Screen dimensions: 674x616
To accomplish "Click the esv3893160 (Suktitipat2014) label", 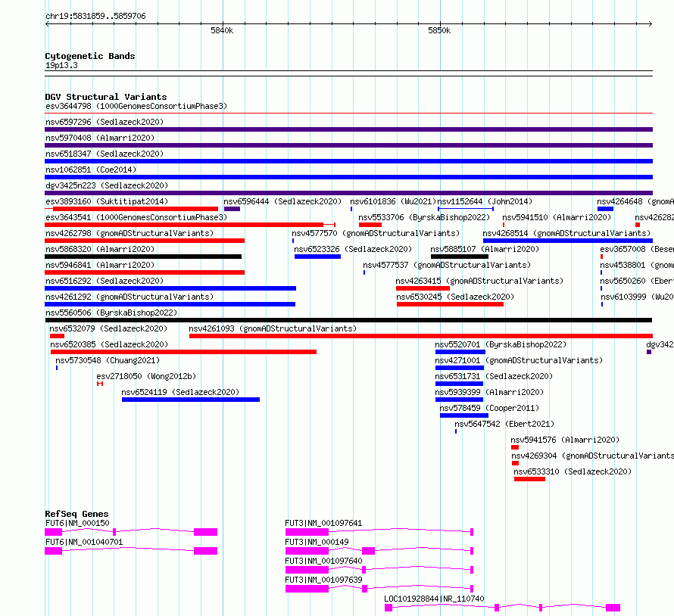I will pos(107,201).
